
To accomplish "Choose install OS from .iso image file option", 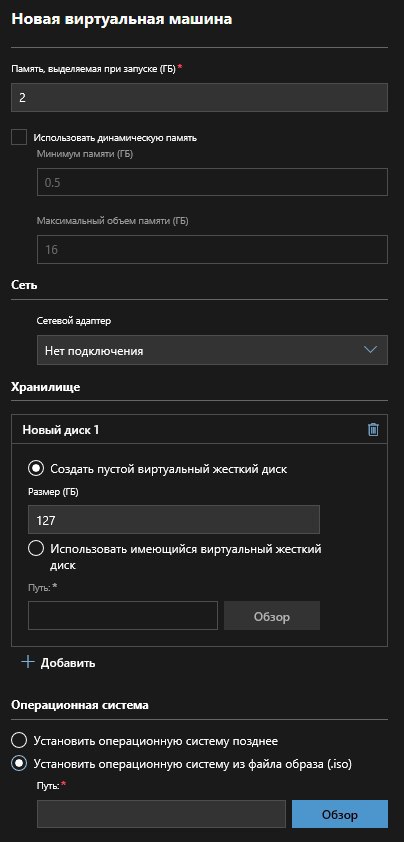I will point(19,764).
